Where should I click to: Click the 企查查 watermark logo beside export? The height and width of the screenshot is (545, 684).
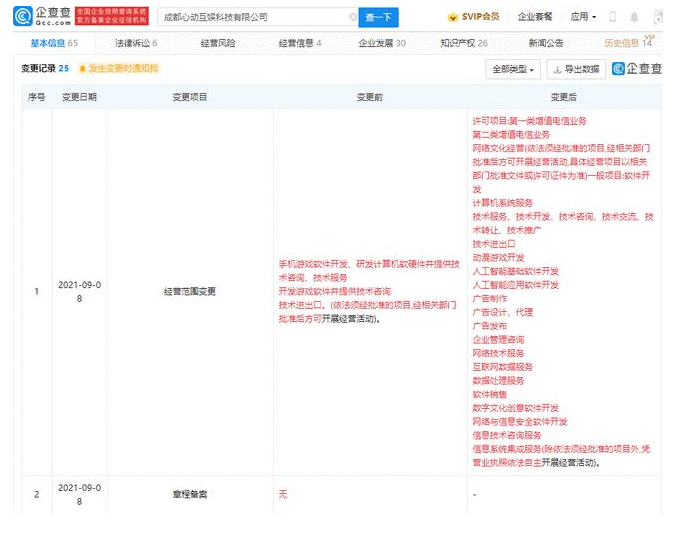click(638, 69)
